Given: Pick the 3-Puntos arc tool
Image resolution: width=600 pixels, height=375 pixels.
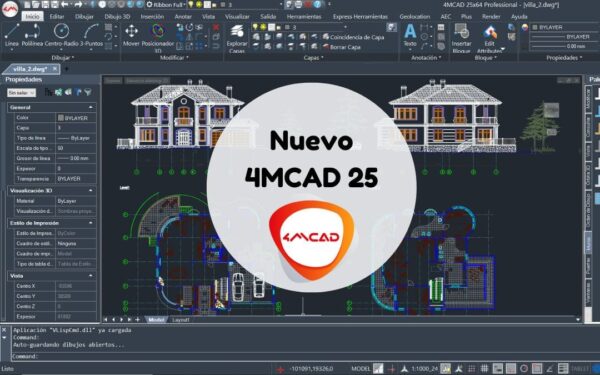Looking at the screenshot, I should 91,34.
